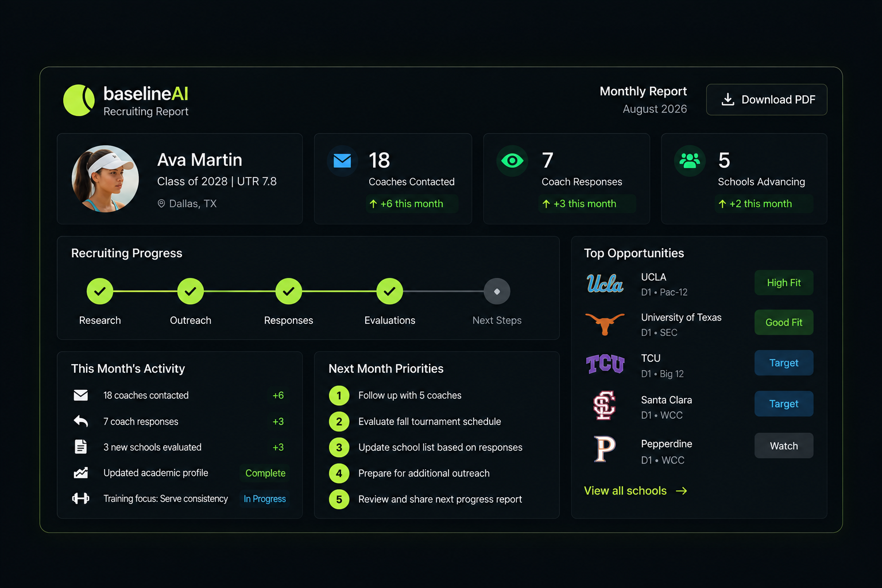The width and height of the screenshot is (882, 588).
Task: Click the Complete status for academic profile
Action: (265, 473)
